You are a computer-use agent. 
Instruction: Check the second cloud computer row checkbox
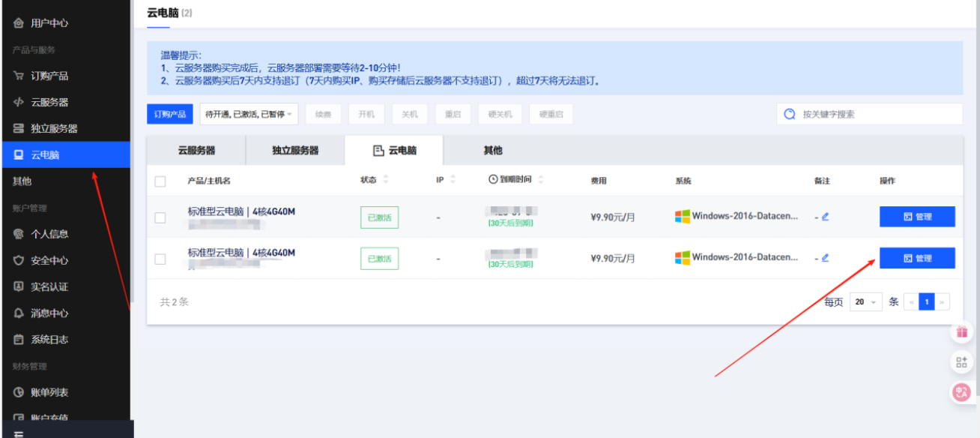[160, 259]
